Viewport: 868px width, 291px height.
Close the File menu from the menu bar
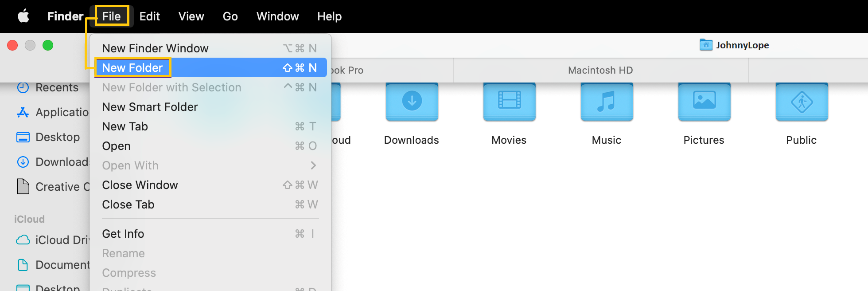[x=111, y=16]
